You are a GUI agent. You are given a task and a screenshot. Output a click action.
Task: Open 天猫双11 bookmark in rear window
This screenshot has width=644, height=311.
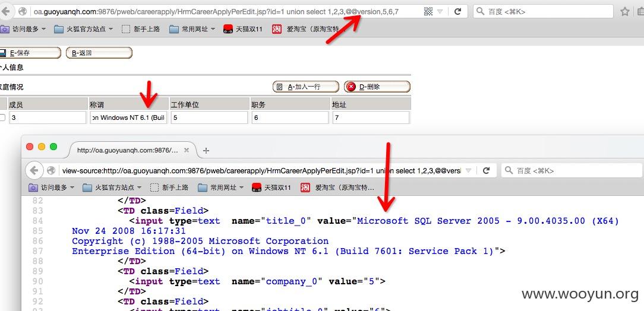point(243,29)
